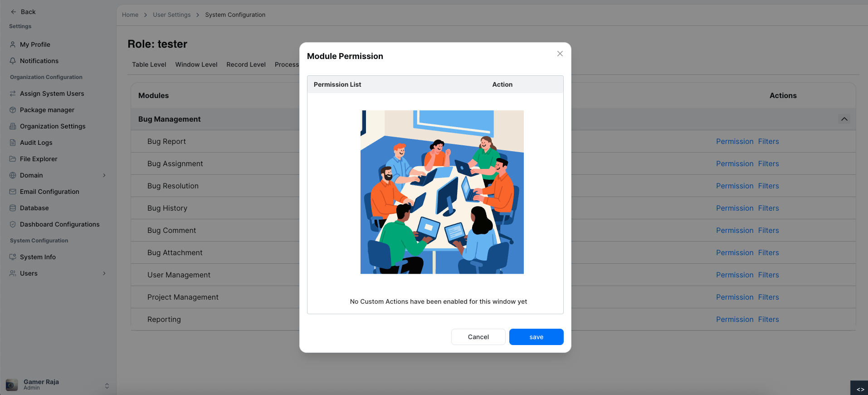Open Permission for User Management
Viewport: 868px width, 395px height.
tap(735, 275)
